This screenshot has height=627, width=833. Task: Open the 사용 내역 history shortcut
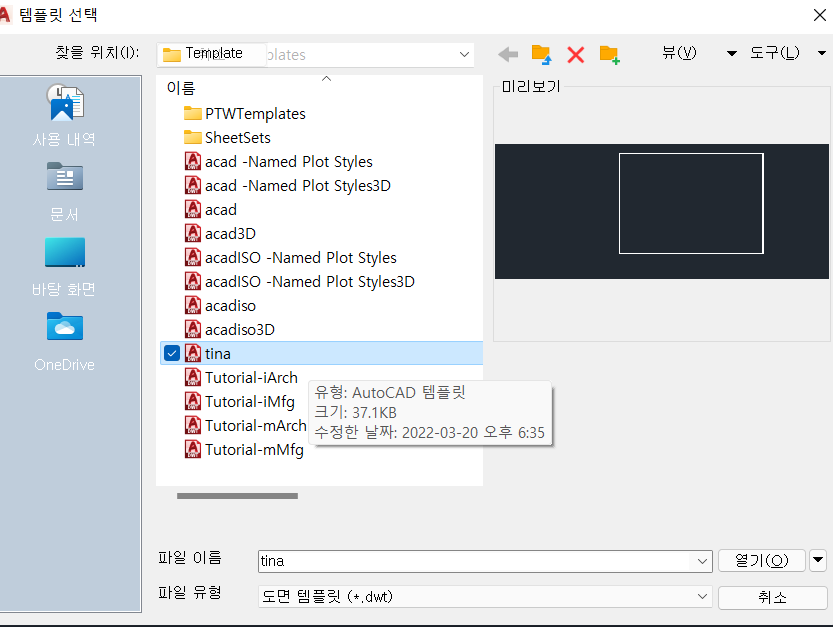click(x=64, y=115)
